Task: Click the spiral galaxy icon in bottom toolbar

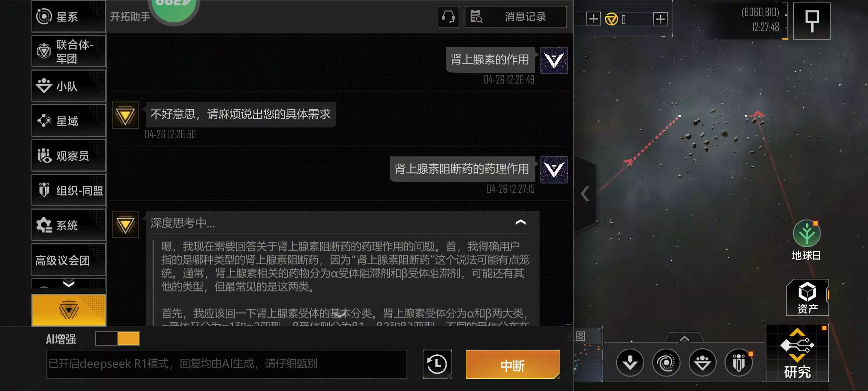Action: click(x=666, y=363)
